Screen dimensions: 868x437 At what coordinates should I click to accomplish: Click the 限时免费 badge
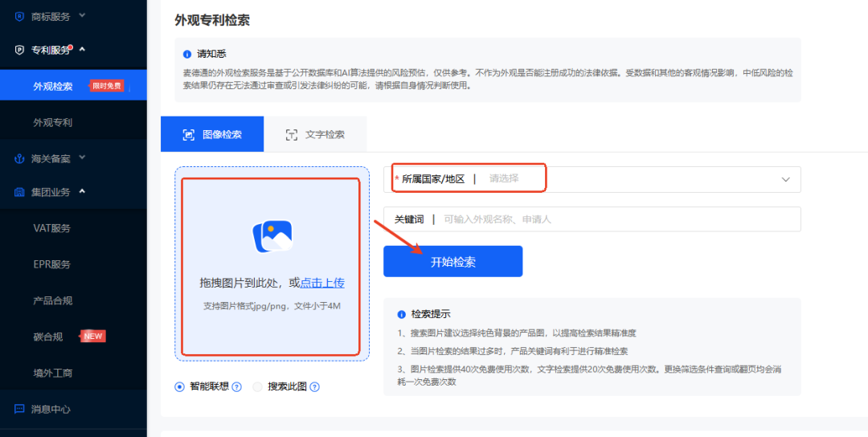pyautogui.click(x=106, y=86)
